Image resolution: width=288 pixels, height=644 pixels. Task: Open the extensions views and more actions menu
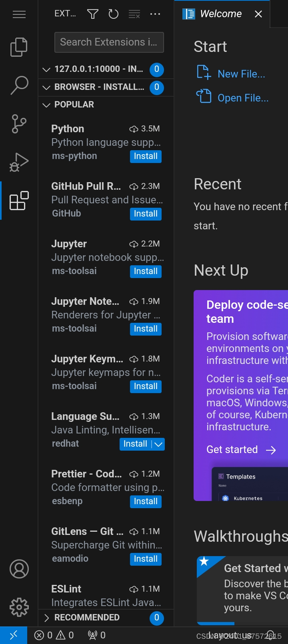(155, 14)
